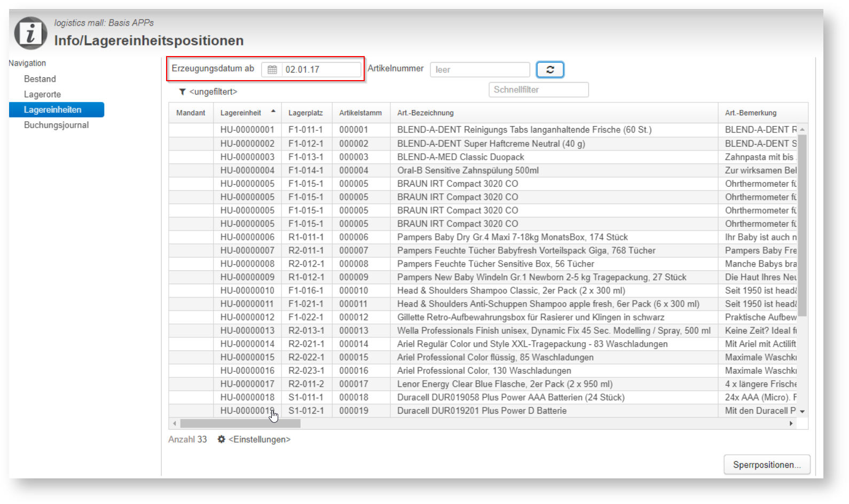Sort by Artikelstamm column header
The width and height of the screenshot is (849, 504).
pyautogui.click(x=360, y=113)
